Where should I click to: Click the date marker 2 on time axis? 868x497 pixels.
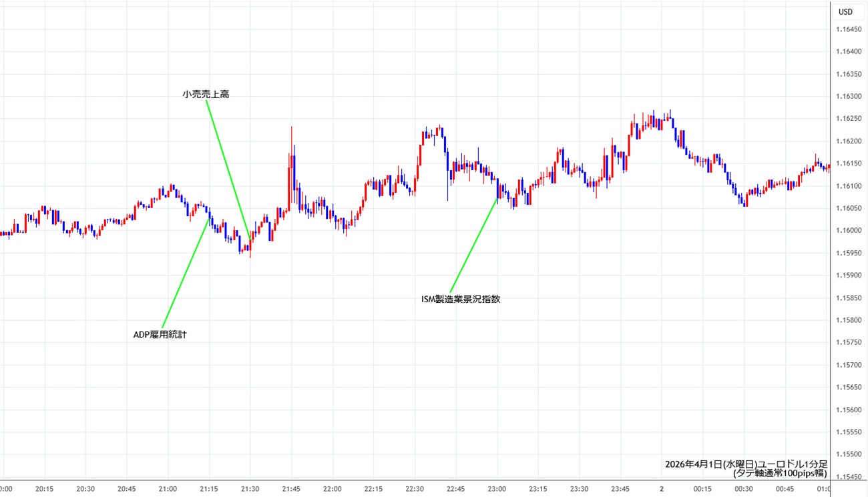click(662, 489)
